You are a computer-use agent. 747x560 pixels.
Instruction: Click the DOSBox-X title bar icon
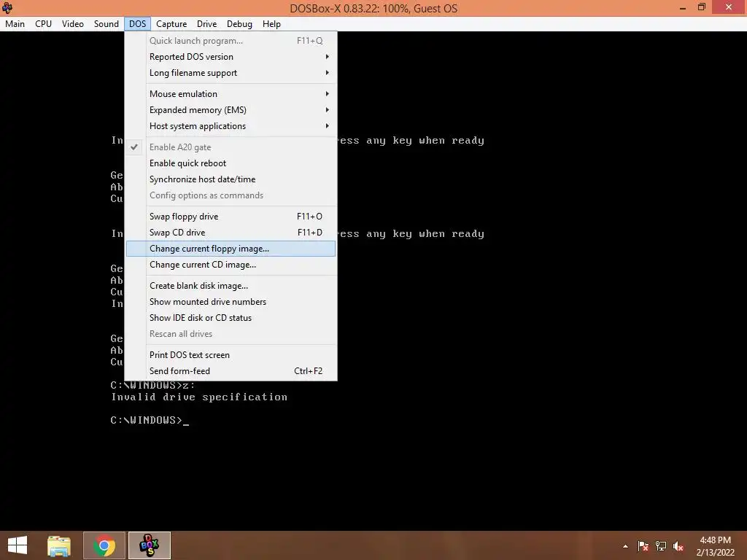pos(7,7)
